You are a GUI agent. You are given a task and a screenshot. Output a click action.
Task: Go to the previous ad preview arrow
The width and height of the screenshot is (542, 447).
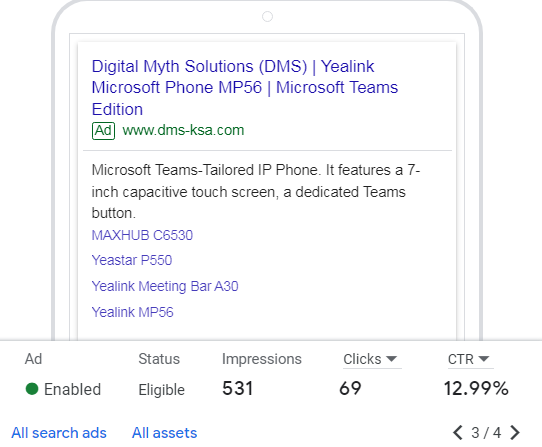[458, 432]
